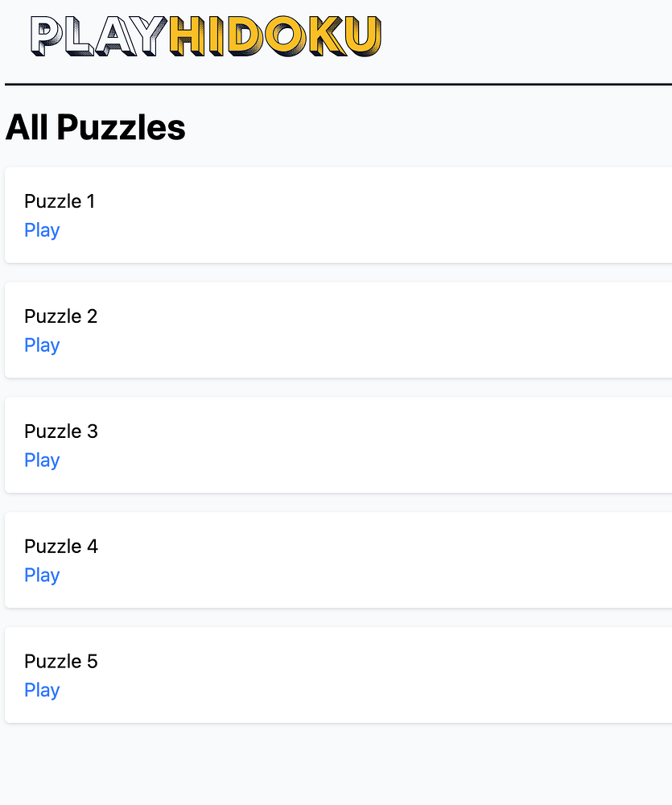The height and width of the screenshot is (805, 672).
Task: Click blank space in Puzzle 4 card
Action: pos(402,560)
